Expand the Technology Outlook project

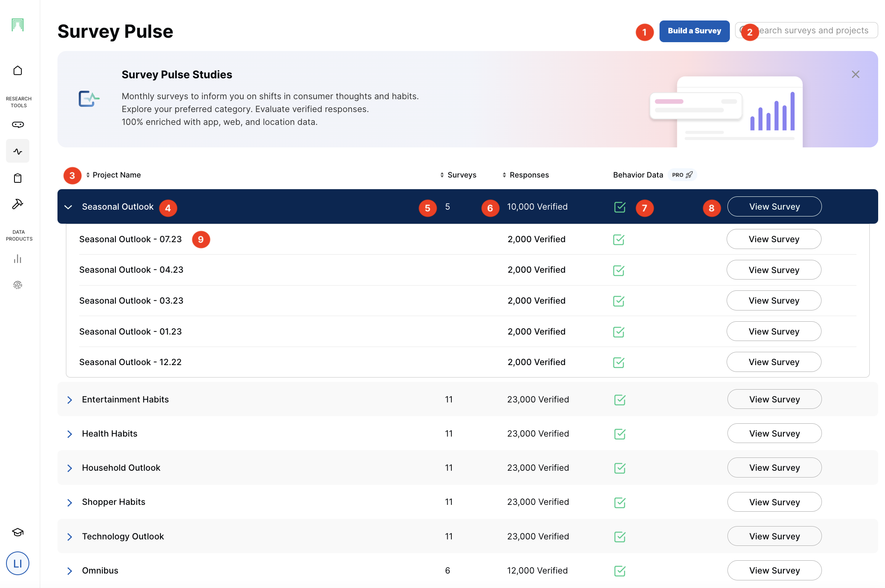coord(70,537)
